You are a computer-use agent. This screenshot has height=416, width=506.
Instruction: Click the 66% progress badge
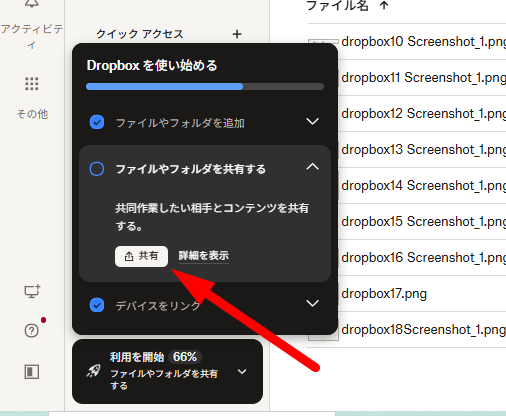[185, 357]
